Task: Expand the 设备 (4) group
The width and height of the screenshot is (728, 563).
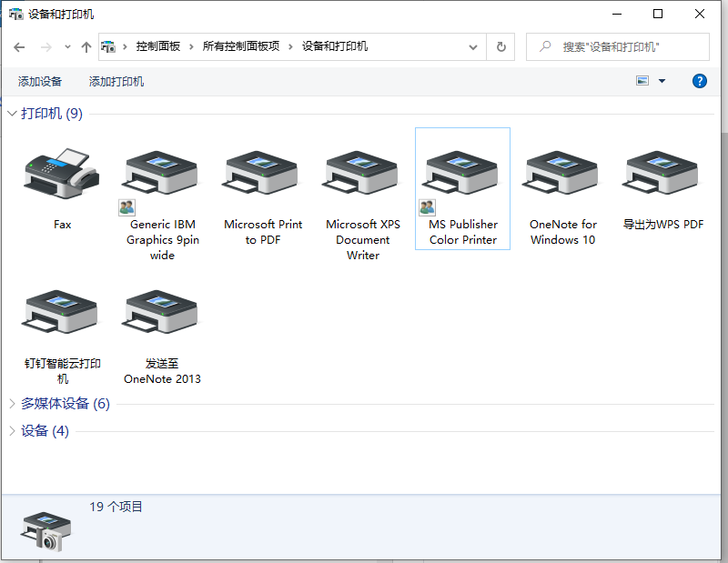Action: point(13,431)
